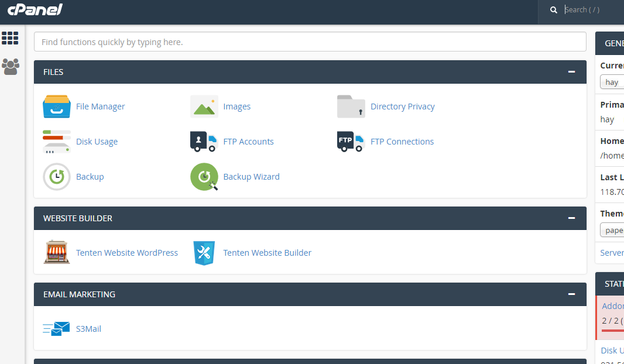Open the Current User dropdown
Viewport: 624px width, 364px height.
pos(612,82)
